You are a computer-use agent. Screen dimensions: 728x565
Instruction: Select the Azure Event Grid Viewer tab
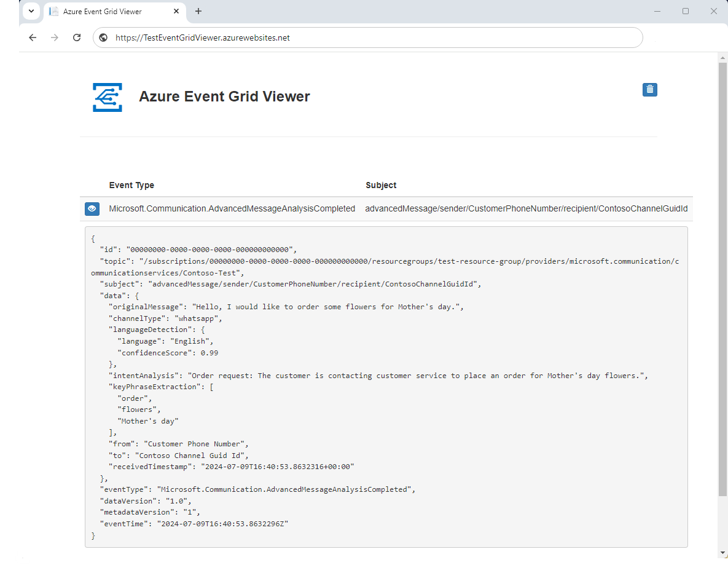115,12
